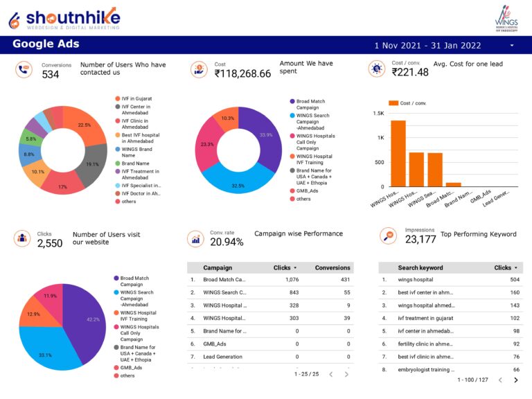The image size is (532, 399).
Task: Click the orange Cost / conv. legend swatch
Action: pos(393,103)
